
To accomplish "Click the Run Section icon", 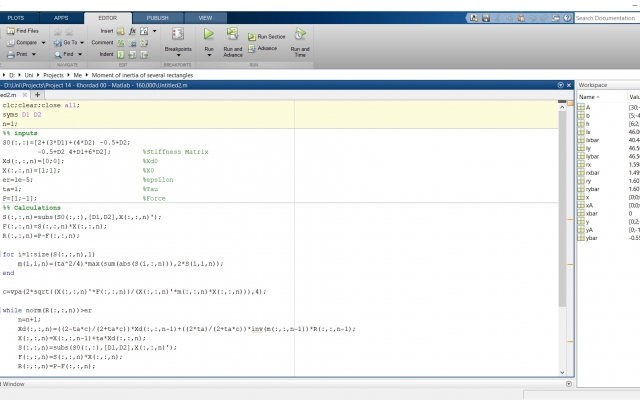I will (x=252, y=37).
